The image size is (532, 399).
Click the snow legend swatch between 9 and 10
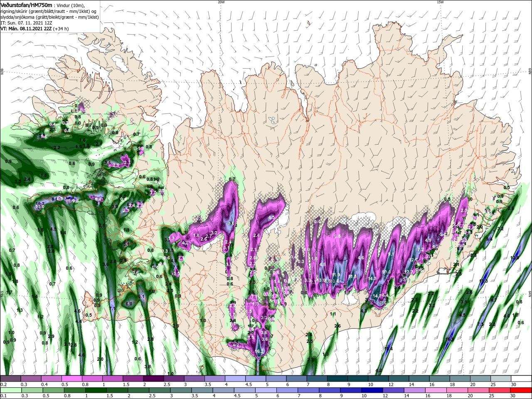pyautogui.click(x=358, y=379)
